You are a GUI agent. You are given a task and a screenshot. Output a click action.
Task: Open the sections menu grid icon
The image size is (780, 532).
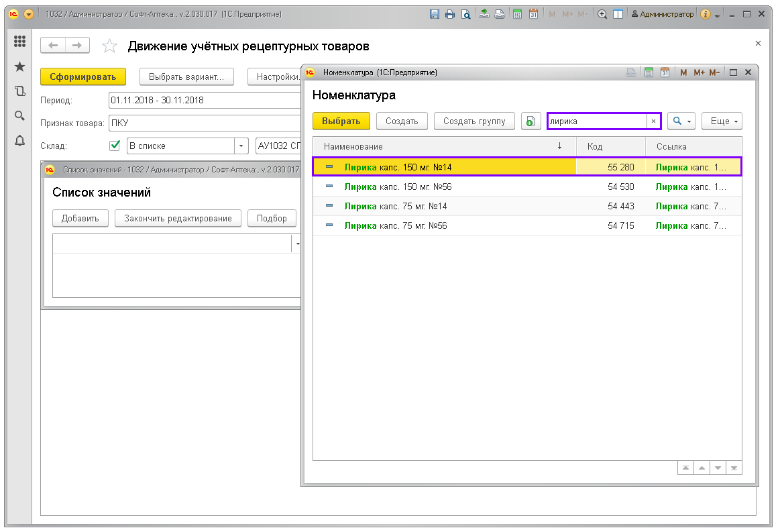[x=19, y=42]
